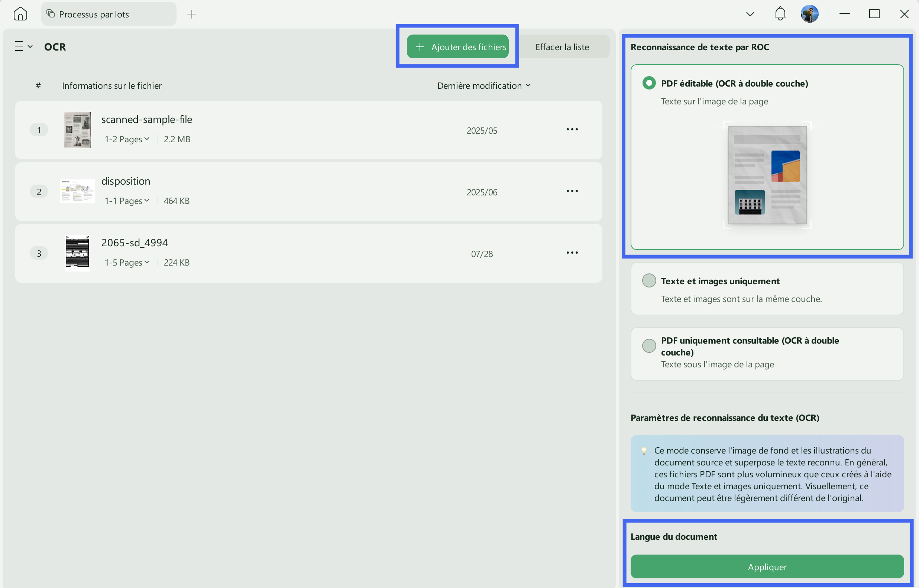Click Ajouter des fichiers button
Viewport: 919px width, 588px height.
(x=457, y=46)
